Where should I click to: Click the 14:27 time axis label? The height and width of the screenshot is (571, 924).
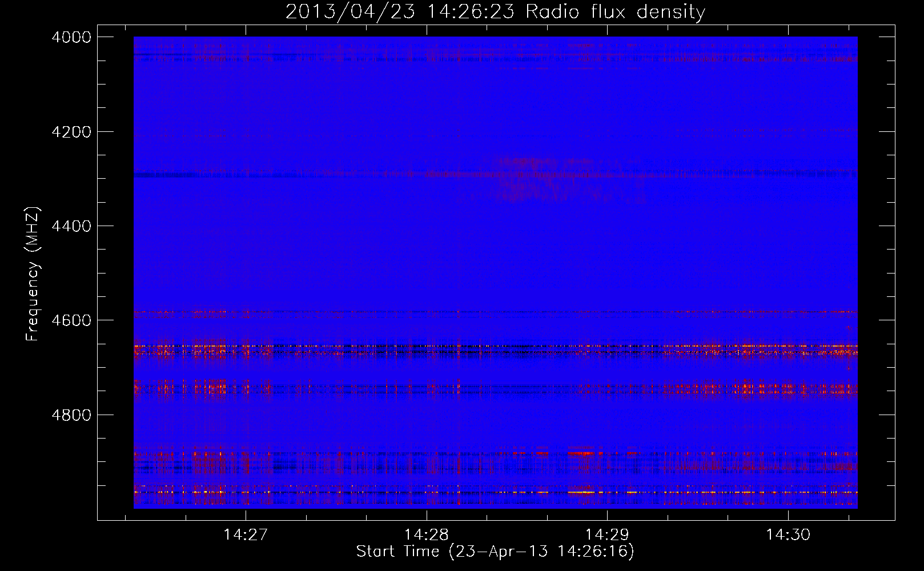pyautogui.click(x=245, y=535)
